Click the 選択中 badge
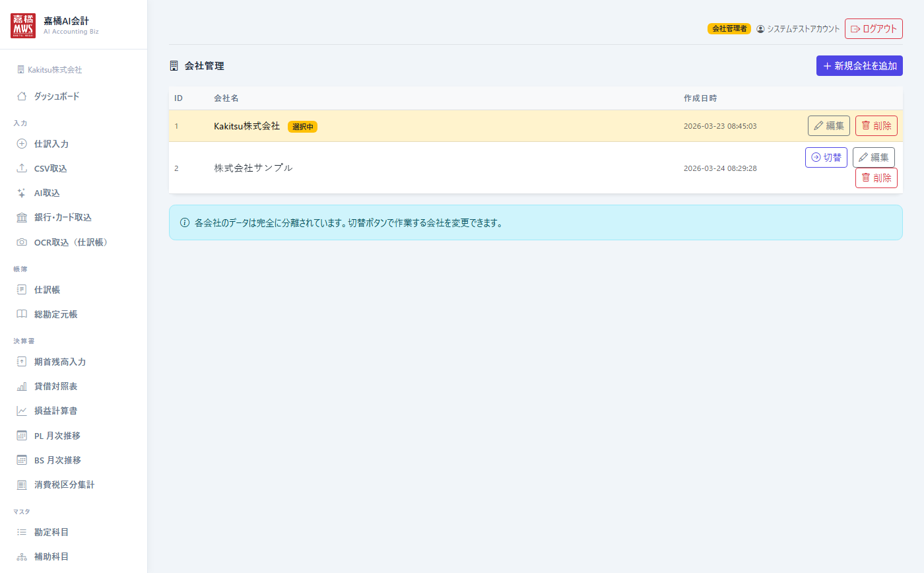 coord(302,127)
